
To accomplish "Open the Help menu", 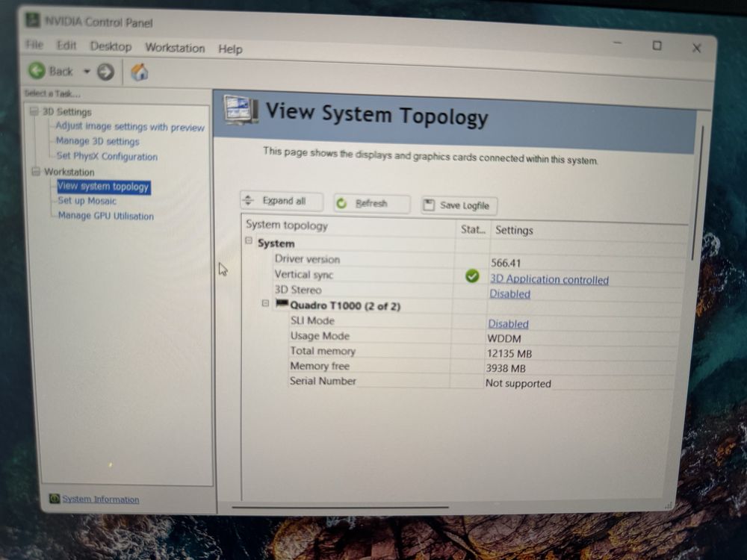I will tap(230, 49).
